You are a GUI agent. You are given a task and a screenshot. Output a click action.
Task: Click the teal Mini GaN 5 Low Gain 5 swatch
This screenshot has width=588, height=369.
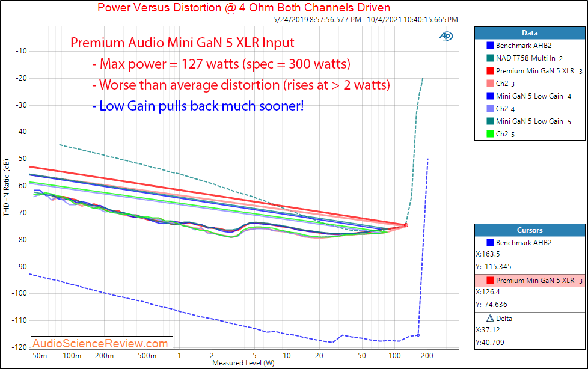pos(490,121)
